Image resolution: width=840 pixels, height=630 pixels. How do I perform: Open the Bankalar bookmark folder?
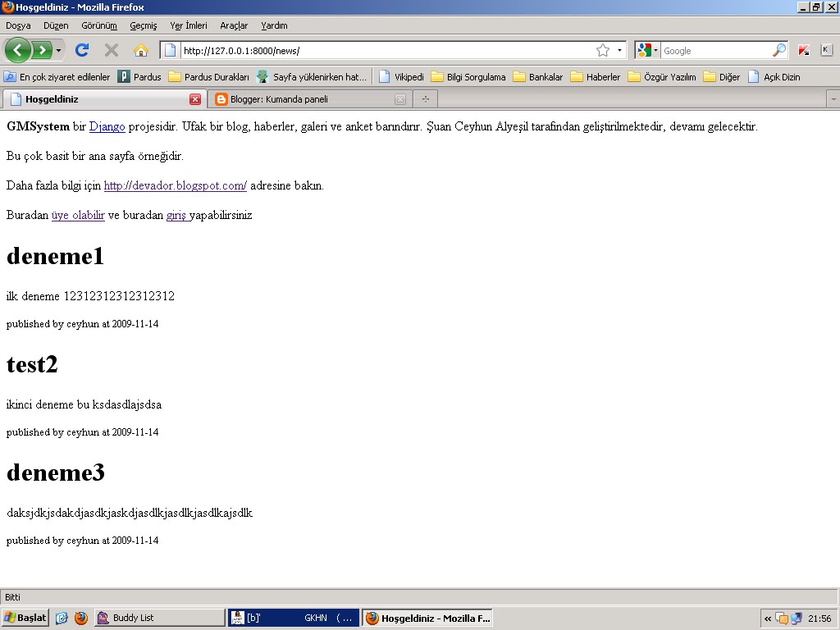[538, 76]
